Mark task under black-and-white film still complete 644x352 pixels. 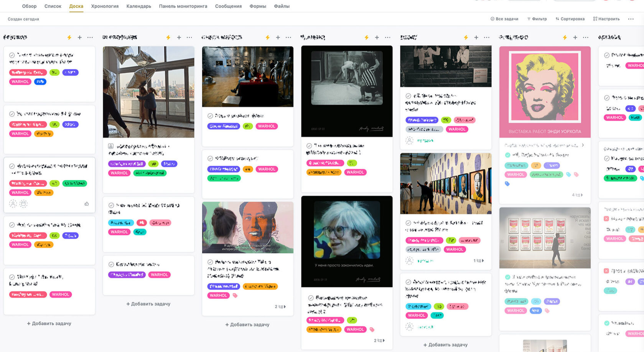click(309, 146)
